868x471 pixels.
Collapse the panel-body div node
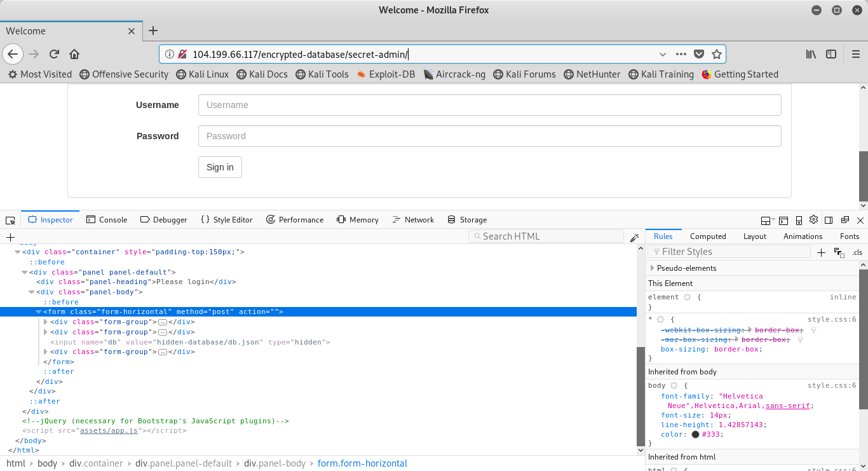click(x=32, y=292)
